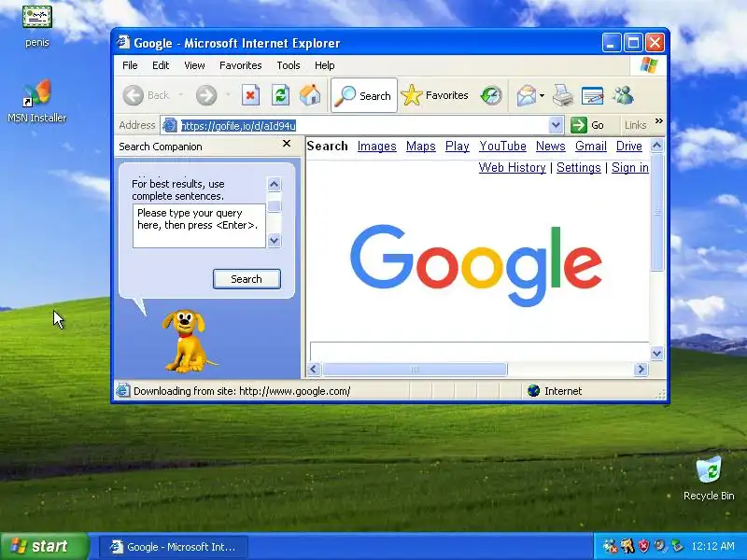Image resolution: width=747 pixels, height=560 pixels.
Task: Click the page's vertical scrollbar up arrow
Action: [x=657, y=146]
